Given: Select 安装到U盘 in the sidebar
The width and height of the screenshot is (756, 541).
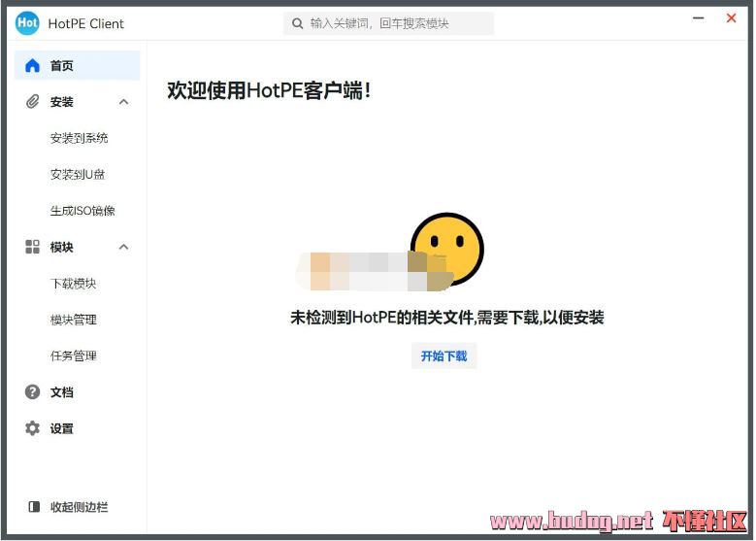Looking at the screenshot, I should click(x=78, y=174).
